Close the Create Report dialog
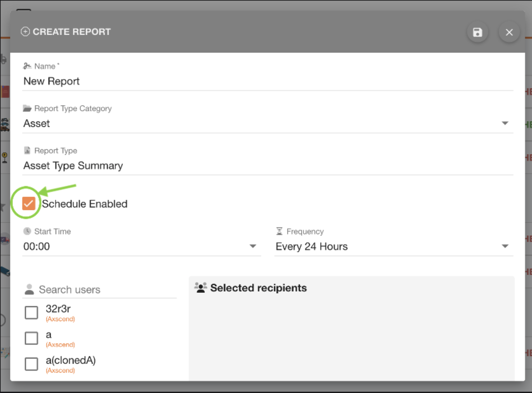532x393 pixels. 509,32
